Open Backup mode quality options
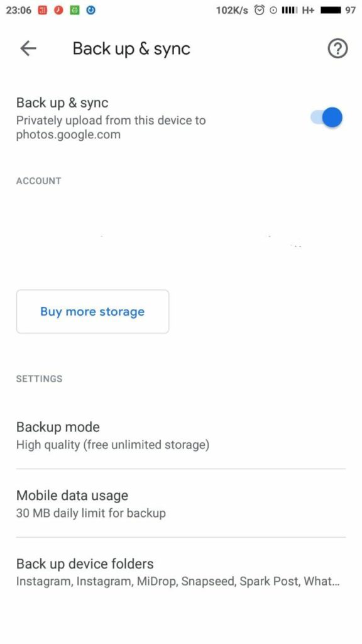The height and width of the screenshot is (644, 362). [x=181, y=435]
